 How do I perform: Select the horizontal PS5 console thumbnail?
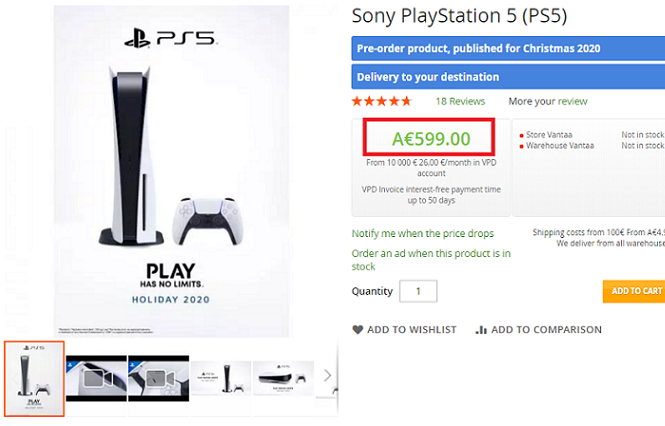pyautogui.click(x=283, y=379)
